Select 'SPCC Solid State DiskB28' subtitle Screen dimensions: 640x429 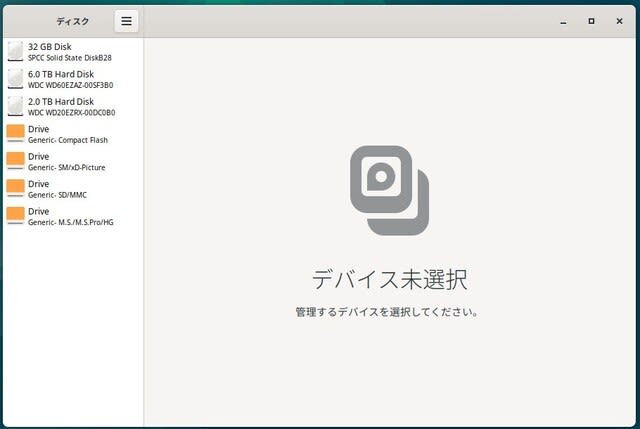[x=69, y=58]
